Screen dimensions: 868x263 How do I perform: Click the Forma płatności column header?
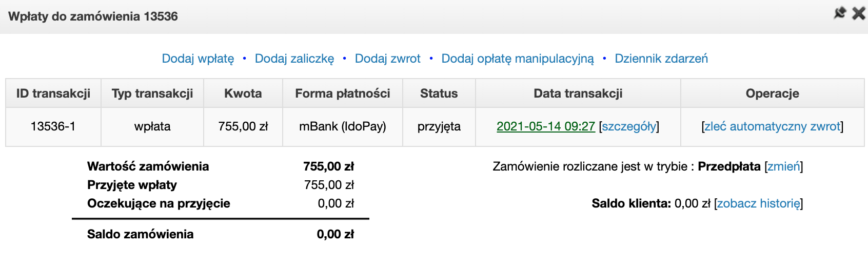(x=343, y=93)
